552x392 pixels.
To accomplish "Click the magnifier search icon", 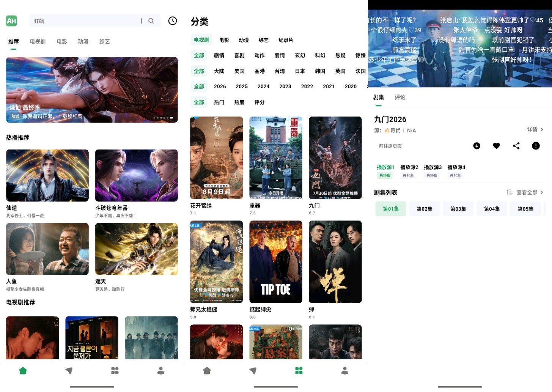I will coord(151,21).
